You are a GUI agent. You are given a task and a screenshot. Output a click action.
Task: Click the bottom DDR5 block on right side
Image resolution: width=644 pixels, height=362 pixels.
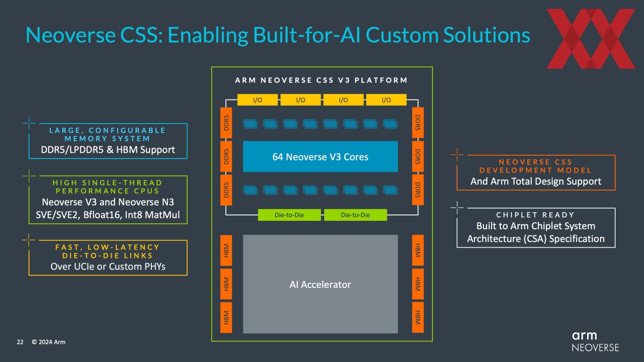pyautogui.click(x=418, y=190)
